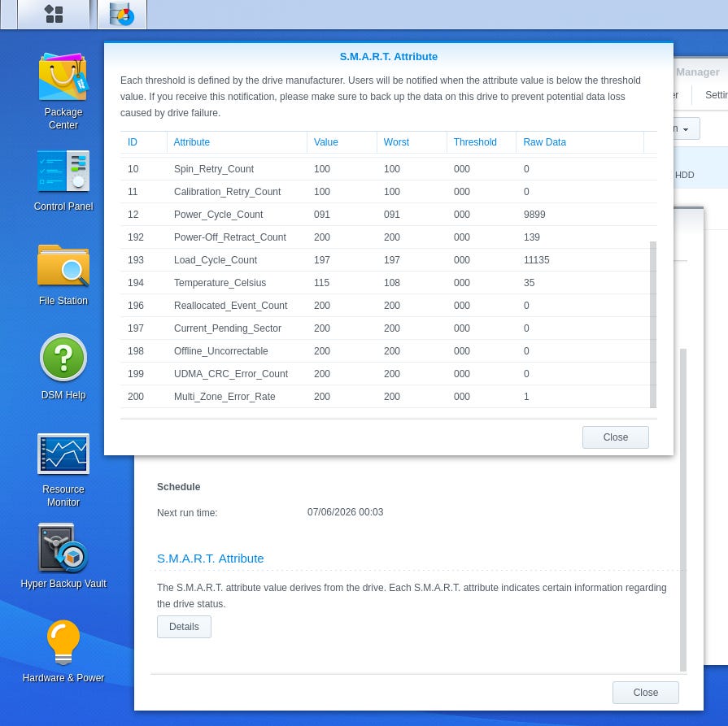Click Worst value 108
Screen dimensions: 728x726
[x=392, y=283]
